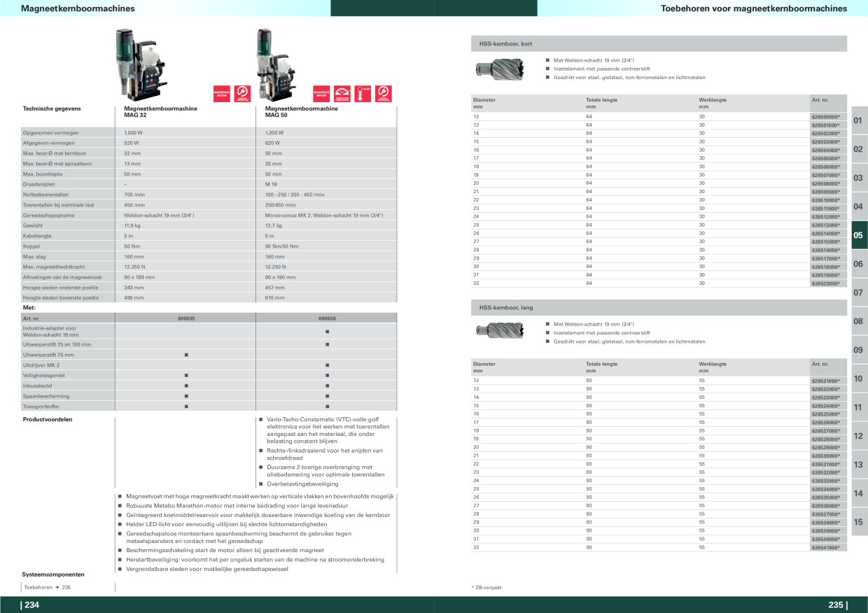This screenshot has height=613, width=868.
Task: Click article number 626510000*
Action: coord(825,200)
